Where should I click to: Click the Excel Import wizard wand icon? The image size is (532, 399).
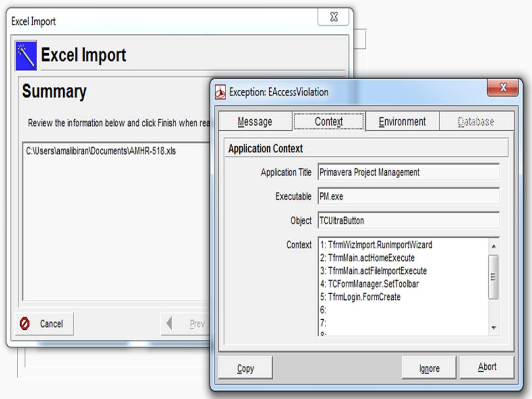pos(26,55)
